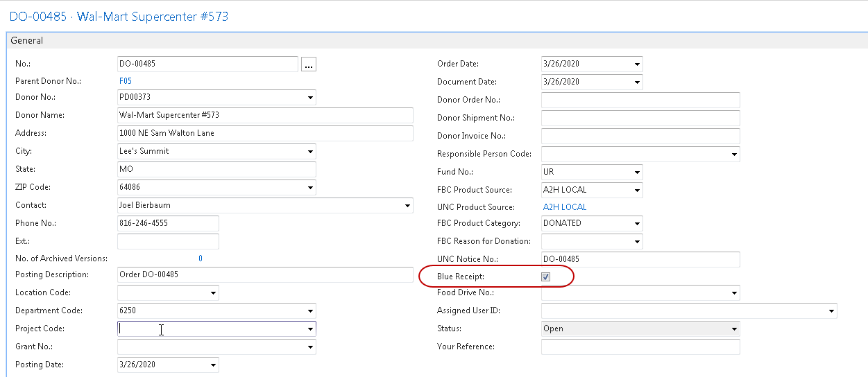Expand the City dropdown arrow

click(x=309, y=151)
